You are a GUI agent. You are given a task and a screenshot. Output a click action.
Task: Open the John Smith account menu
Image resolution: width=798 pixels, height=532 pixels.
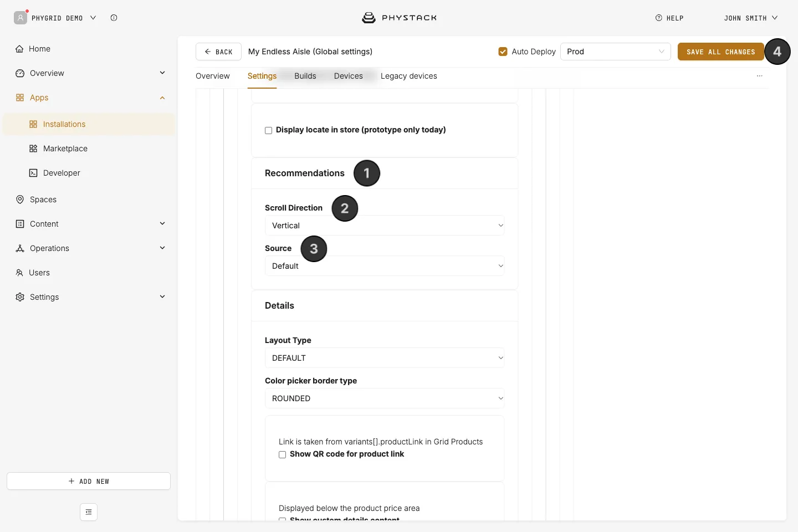[751, 18]
